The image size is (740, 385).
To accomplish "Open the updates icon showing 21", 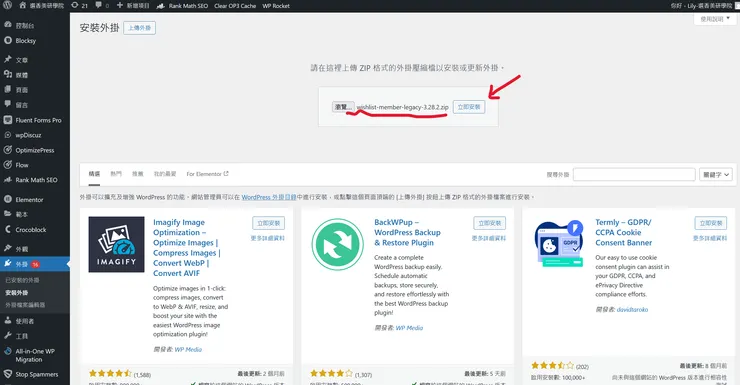I will click(79, 6).
